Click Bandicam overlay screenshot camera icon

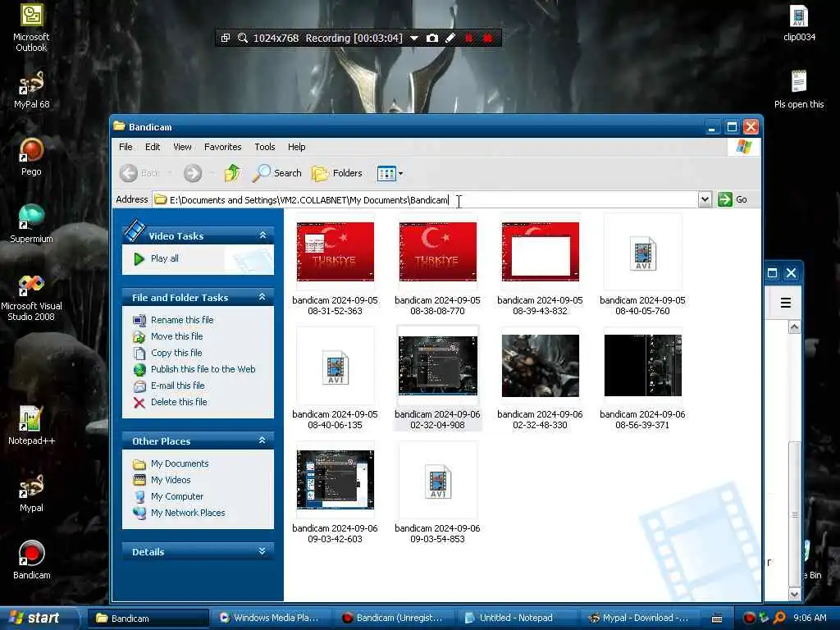(431, 38)
